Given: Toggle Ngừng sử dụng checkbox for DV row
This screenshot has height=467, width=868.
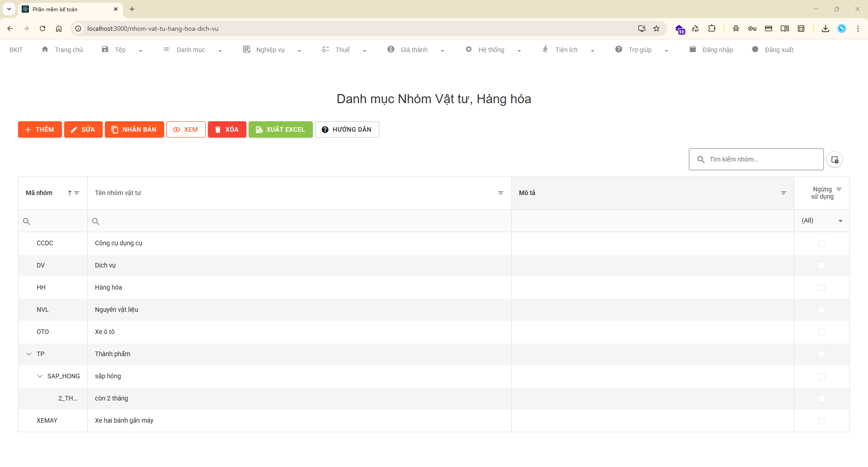Looking at the screenshot, I should click(822, 266).
